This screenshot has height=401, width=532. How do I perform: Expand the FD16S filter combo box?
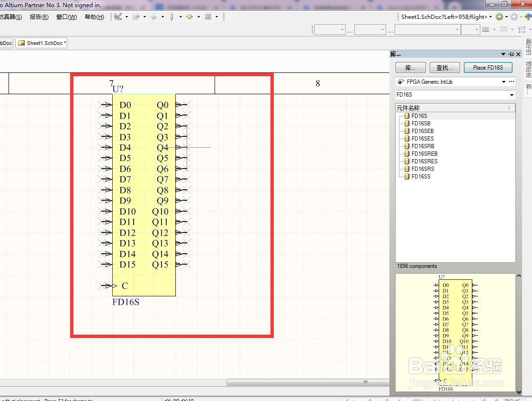click(x=512, y=95)
